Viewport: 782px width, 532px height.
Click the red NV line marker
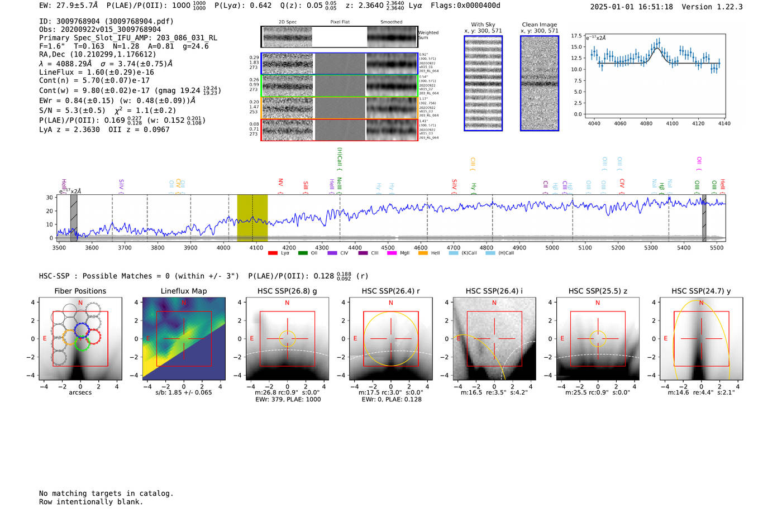point(281,185)
